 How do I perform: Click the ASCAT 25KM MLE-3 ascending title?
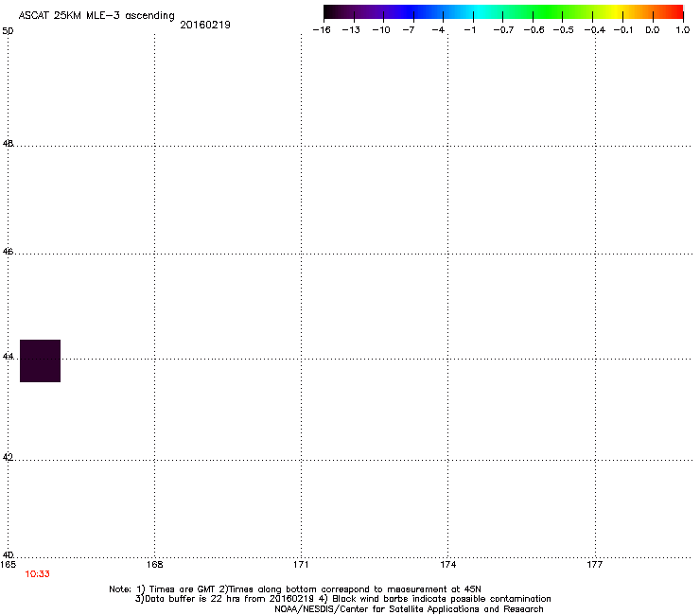click(96, 16)
